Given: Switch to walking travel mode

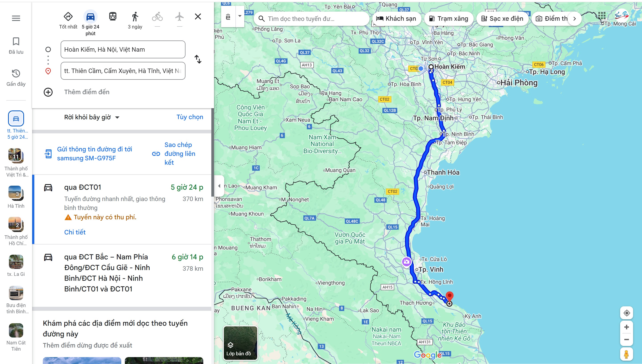Looking at the screenshot, I should pyautogui.click(x=135, y=17).
